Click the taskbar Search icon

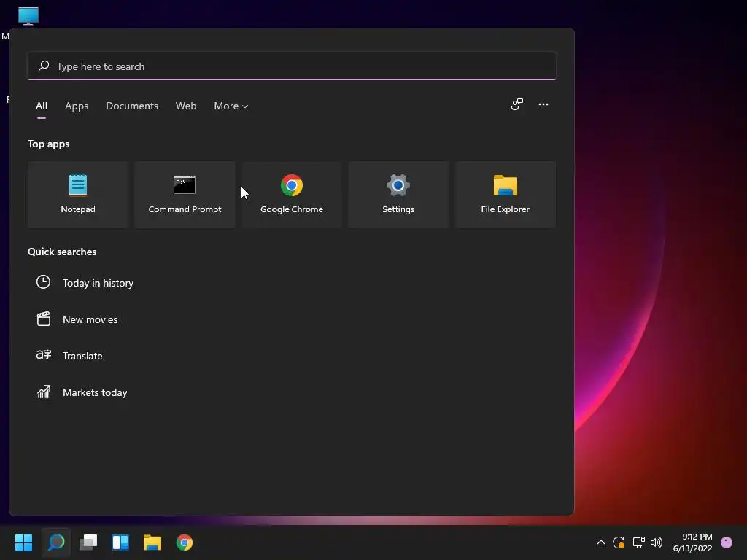tap(56, 542)
